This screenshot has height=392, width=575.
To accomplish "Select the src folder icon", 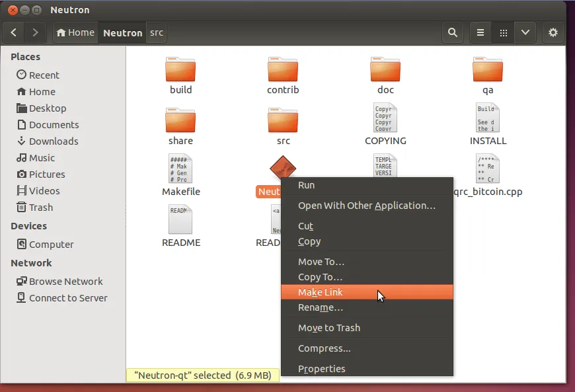I will (283, 120).
